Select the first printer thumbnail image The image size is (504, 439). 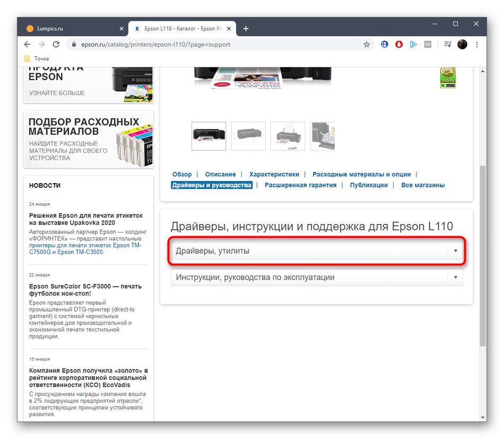point(208,136)
